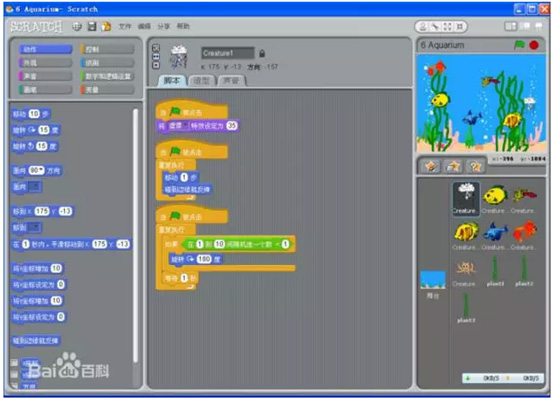Switch to the Costumes tab

pos(202,81)
